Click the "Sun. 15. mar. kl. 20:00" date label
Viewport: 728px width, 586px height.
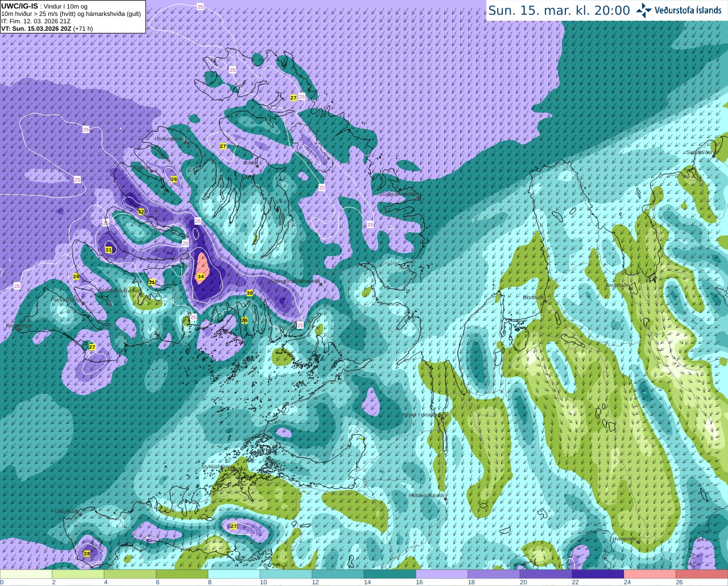point(559,10)
